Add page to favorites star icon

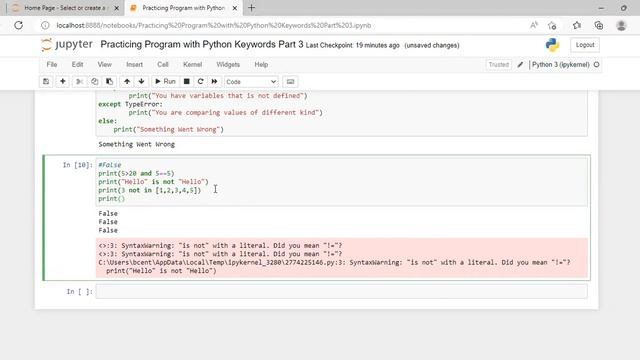click(552, 25)
